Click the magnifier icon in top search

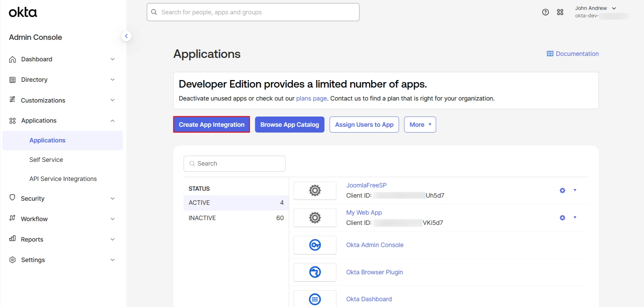154,12
